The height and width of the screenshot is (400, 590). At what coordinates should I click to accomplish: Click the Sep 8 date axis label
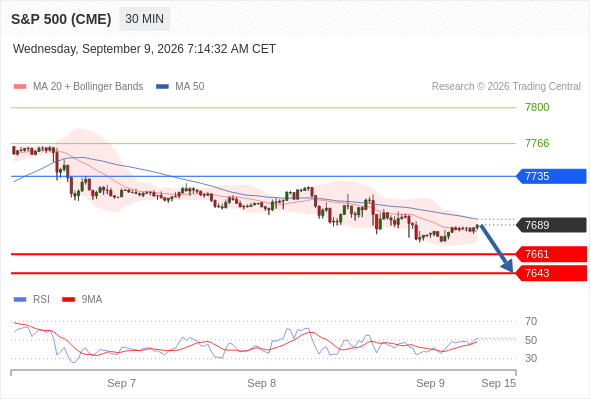tap(262, 383)
